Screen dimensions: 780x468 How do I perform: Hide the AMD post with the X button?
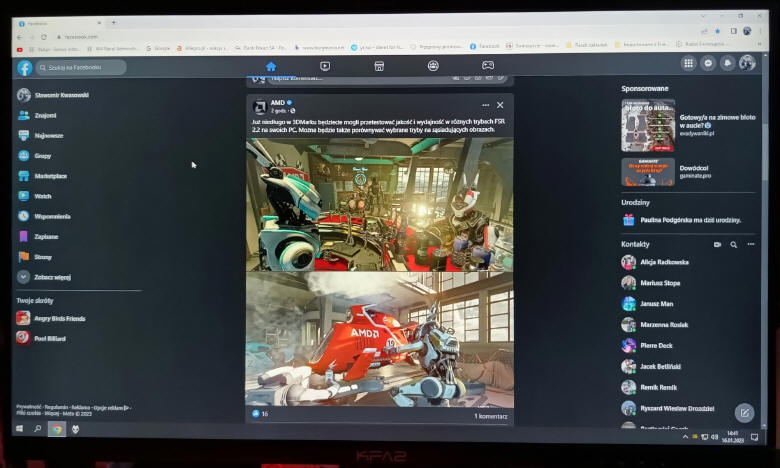500,105
